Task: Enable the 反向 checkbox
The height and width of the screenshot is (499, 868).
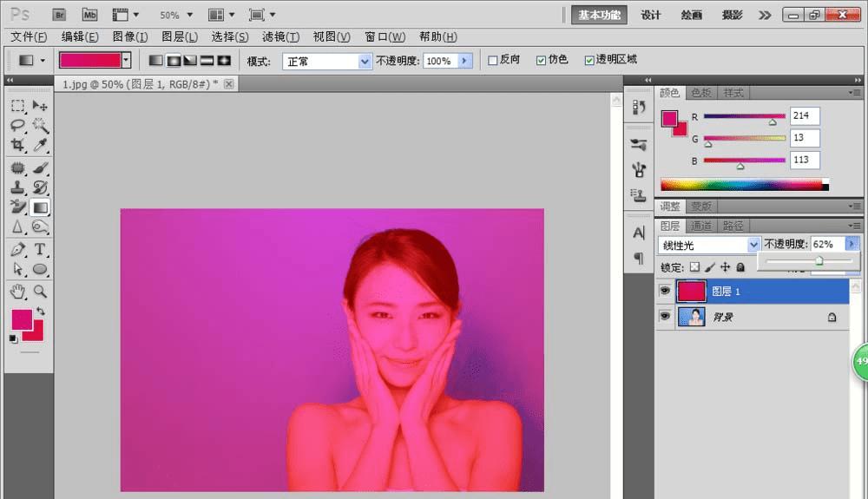Action: click(x=493, y=60)
